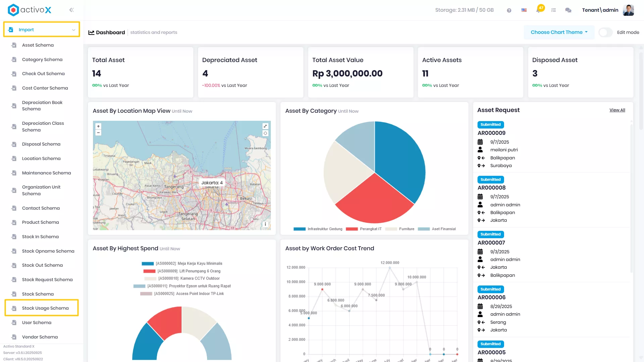This screenshot has height=362, width=644.
Task: Toggle Perangkat IT legend in category chart
Action: 364,229
